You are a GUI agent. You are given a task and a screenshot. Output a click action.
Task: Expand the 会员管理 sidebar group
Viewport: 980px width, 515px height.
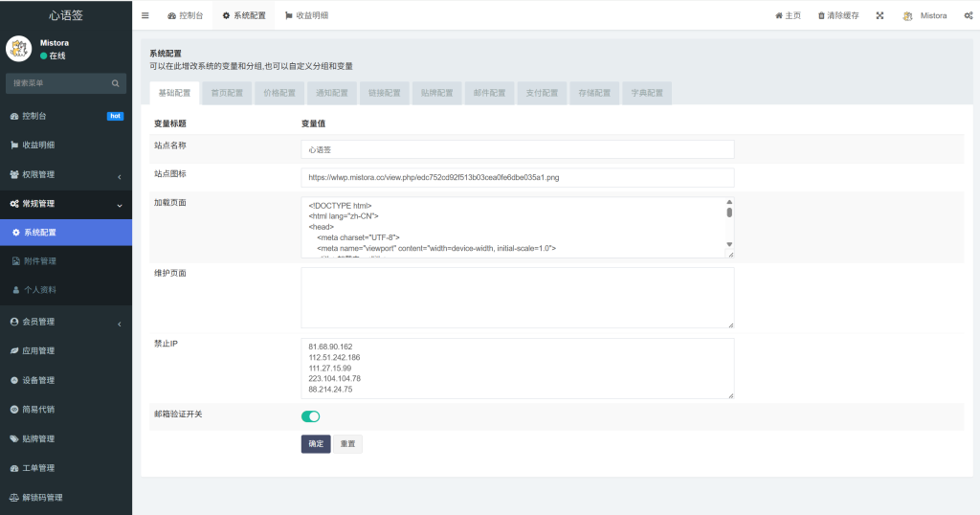tap(66, 322)
